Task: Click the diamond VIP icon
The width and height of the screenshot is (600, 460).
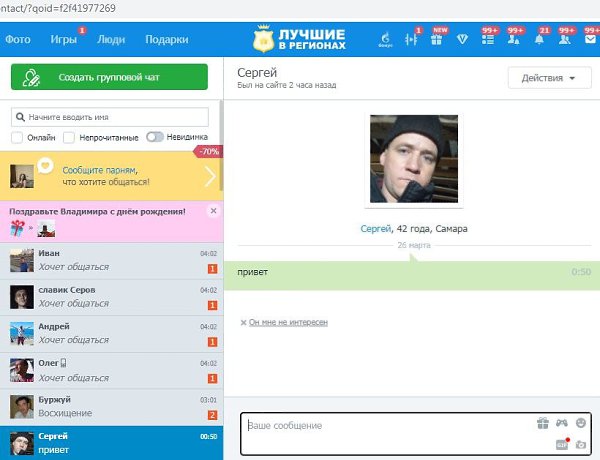Action: [463, 40]
